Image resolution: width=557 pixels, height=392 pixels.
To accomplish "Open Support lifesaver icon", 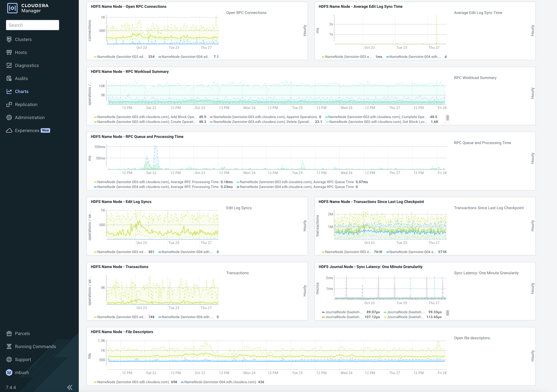I will pos(23,359).
